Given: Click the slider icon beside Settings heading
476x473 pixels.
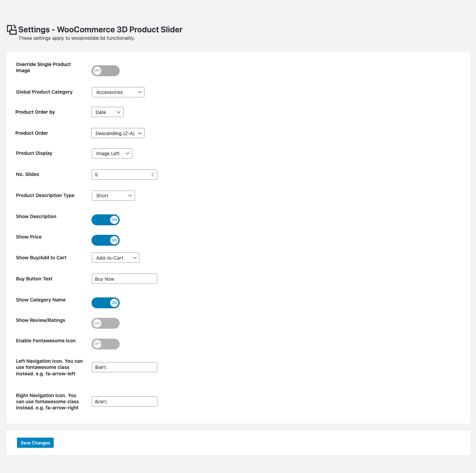Looking at the screenshot, I should (x=12, y=30).
